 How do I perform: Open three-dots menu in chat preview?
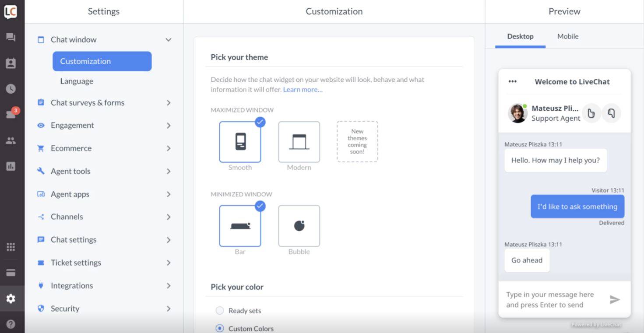(x=512, y=81)
